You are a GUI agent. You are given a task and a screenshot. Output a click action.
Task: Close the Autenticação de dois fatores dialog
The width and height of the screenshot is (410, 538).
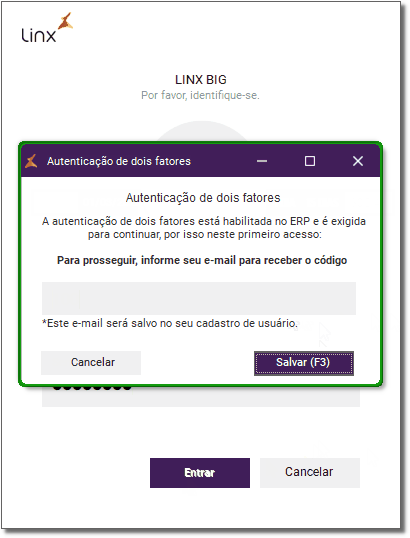click(358, 161)
